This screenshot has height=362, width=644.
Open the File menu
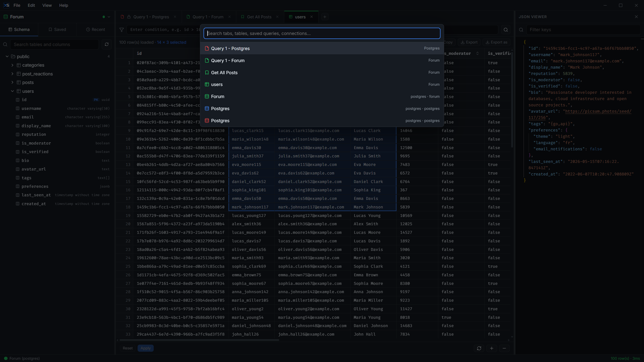click(x=17, y=5)
